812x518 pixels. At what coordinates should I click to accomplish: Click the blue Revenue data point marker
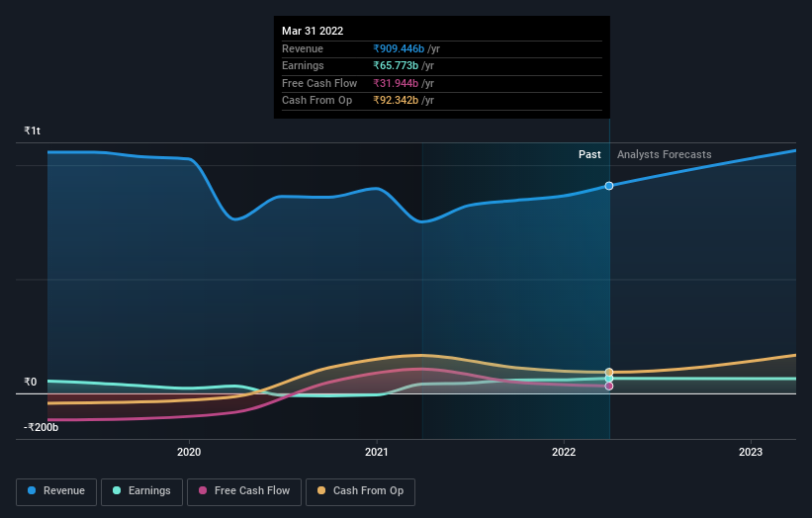609,186
